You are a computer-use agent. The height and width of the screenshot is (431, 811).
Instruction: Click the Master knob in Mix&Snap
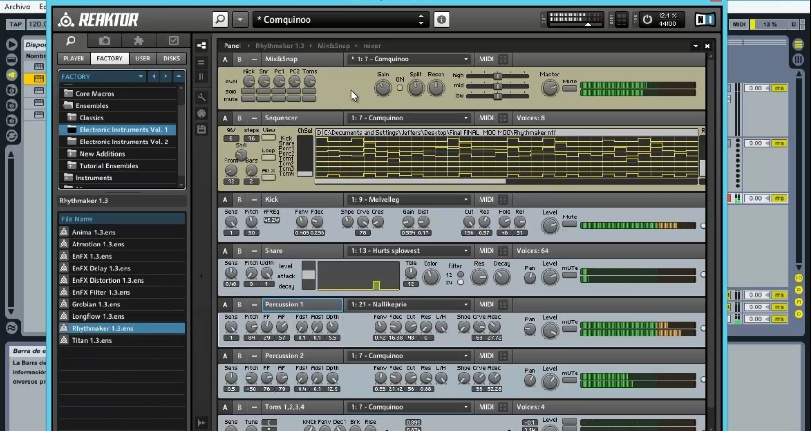[550, 88]
